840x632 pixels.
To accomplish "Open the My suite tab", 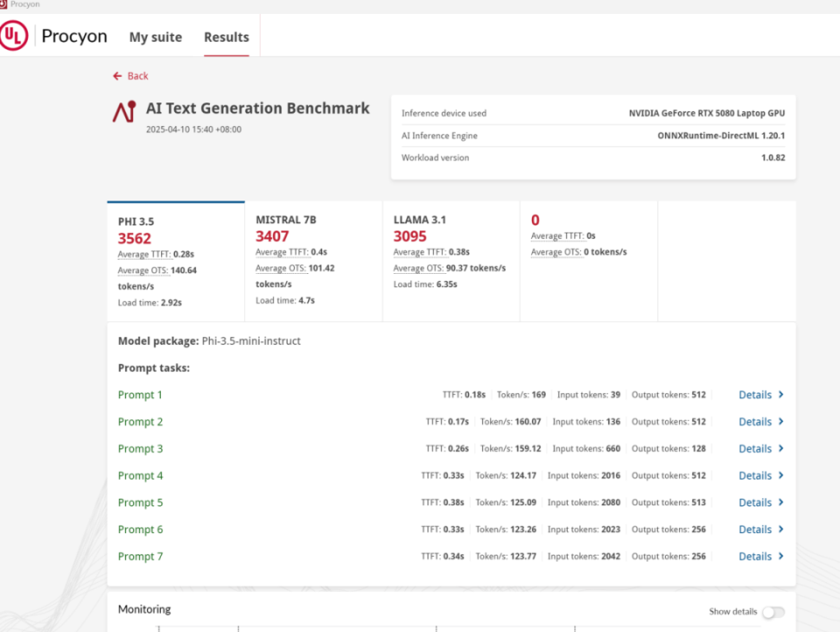I will (156, 37).
